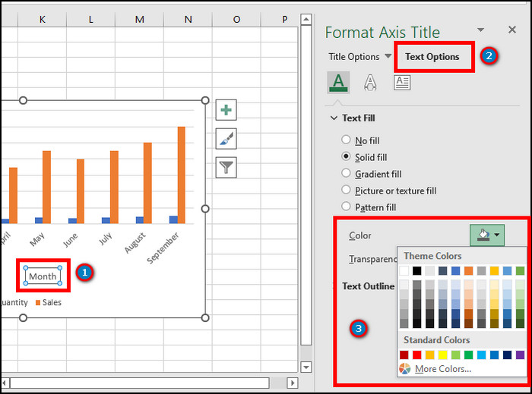The width and height of the screenshot is (532, 394).
Task: Select the tallest orange September bar
Action: [x=182, y=175]
